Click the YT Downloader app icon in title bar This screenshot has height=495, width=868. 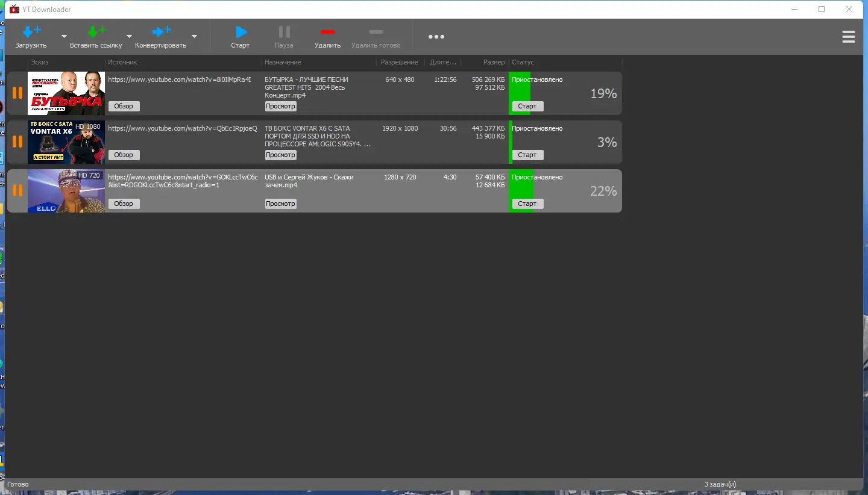tap(14, 9)
